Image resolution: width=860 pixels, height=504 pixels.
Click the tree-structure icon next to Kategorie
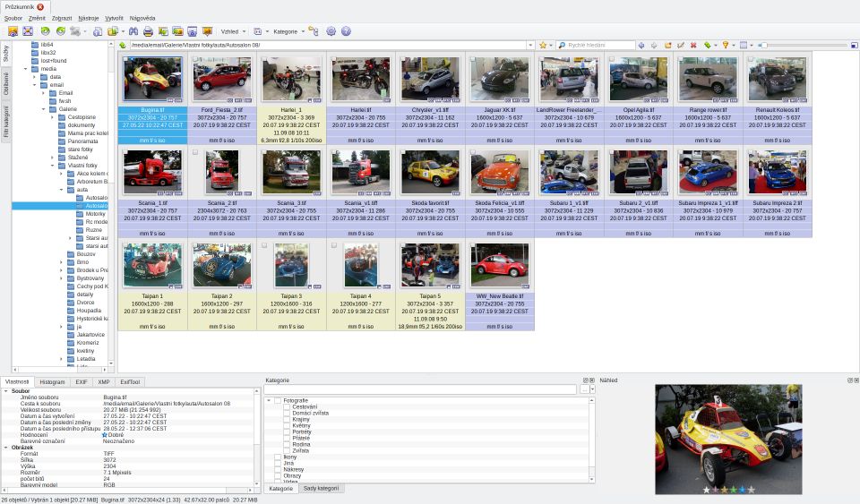click(x=314, y=31)
